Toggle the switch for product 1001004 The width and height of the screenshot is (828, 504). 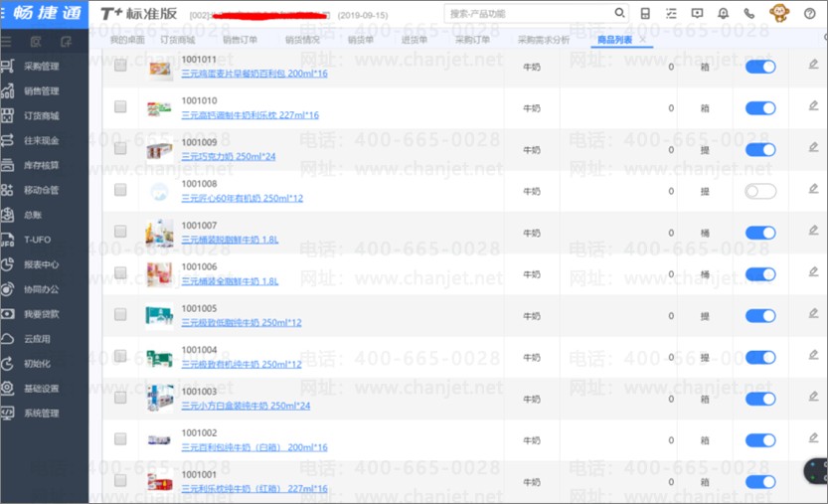[760, 357]
